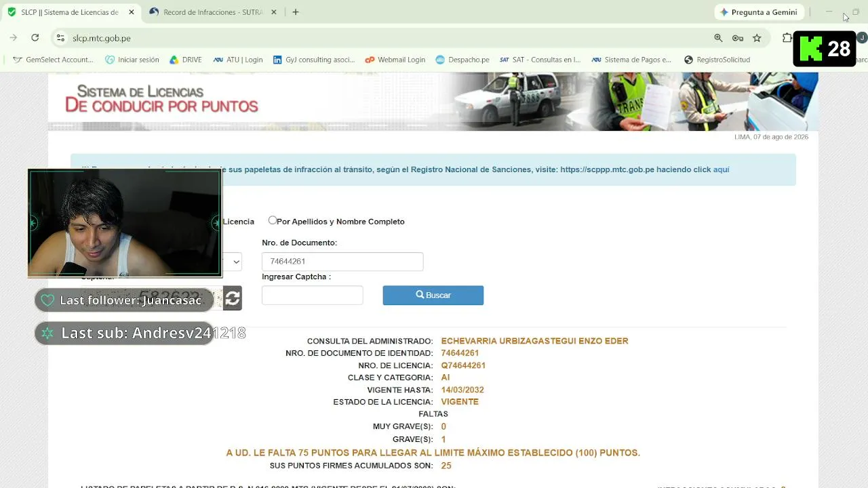This screenshot has width=868, height=488.
Task: Open the Chrome extensions menu
Action: [787, 38]
